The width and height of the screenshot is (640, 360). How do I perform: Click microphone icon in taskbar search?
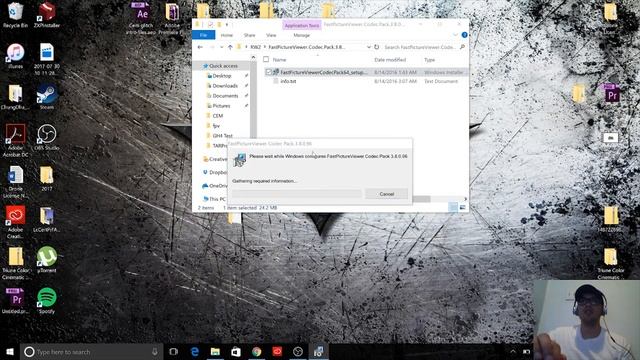coord(155,351)
